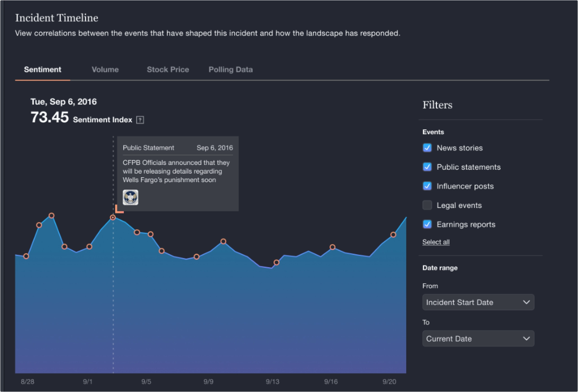
Task: Select the last event marker near 9/20
Action: coord(393,235)
